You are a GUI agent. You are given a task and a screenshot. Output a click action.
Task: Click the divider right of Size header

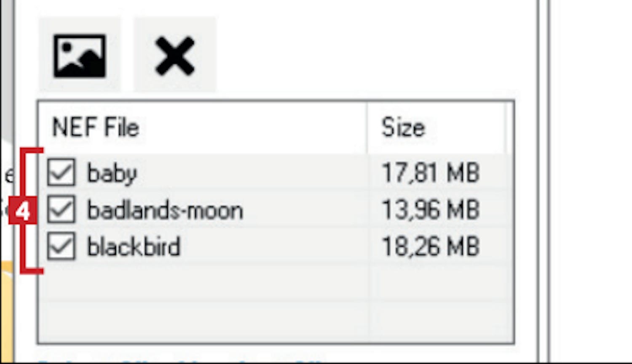tap(505, 127)
